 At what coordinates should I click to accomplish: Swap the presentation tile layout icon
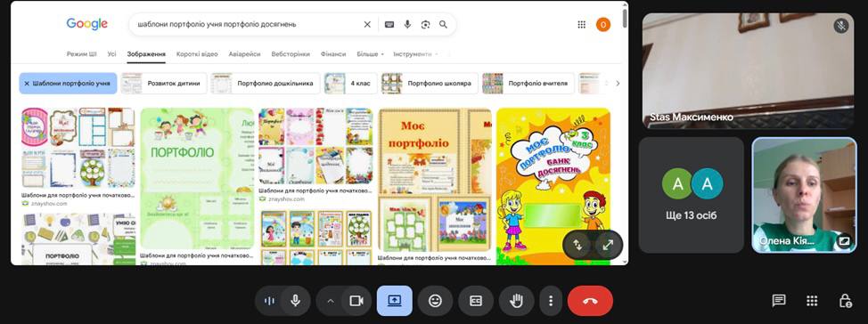click(577, 246)
